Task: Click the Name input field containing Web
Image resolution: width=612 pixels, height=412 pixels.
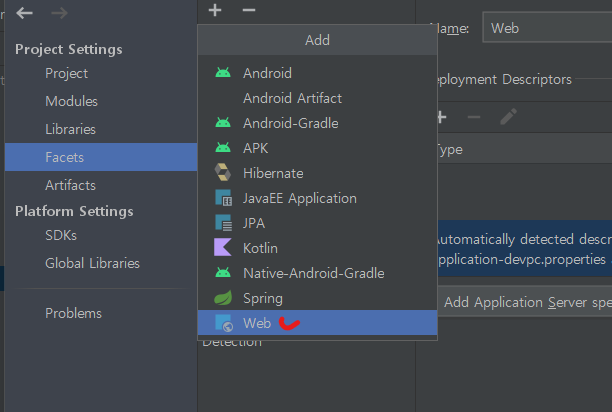Action: point(547,27)
